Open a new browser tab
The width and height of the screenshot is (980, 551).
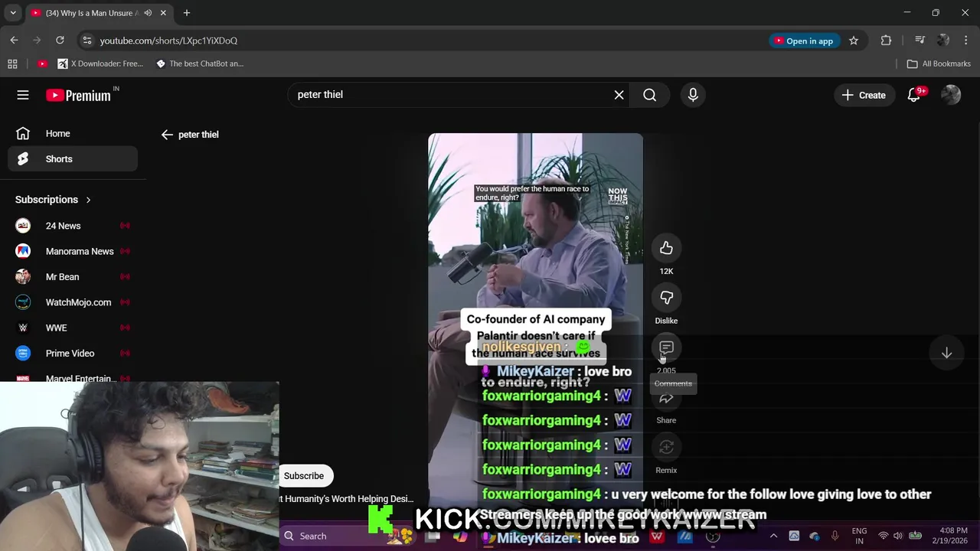click(186, 13)
